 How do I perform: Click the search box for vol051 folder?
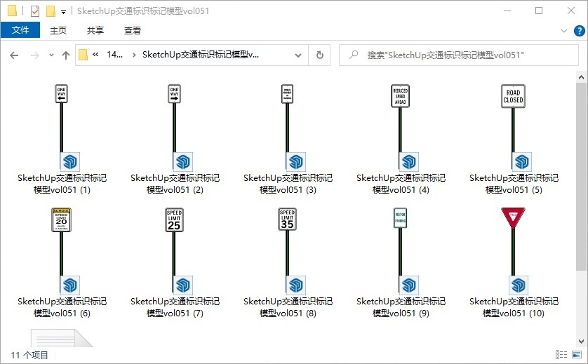459,55
